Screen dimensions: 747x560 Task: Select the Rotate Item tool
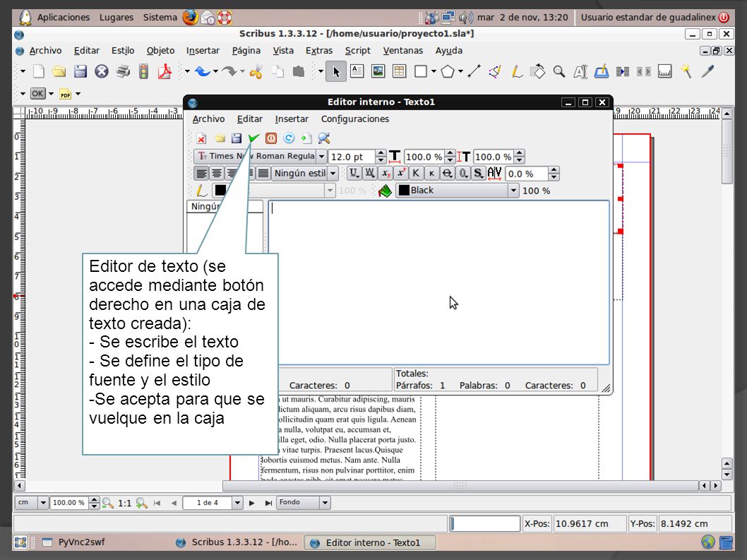pos(538,71)
